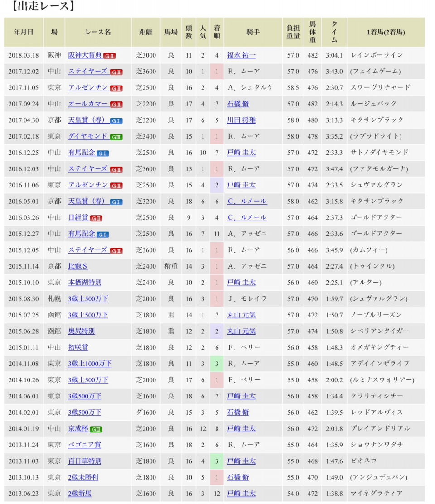Click the GII badge on 2015.12.05 ステイヤーズ
The height and width of the screenshot is (504, 435).
pyautogui.click(x=116, y=251)
